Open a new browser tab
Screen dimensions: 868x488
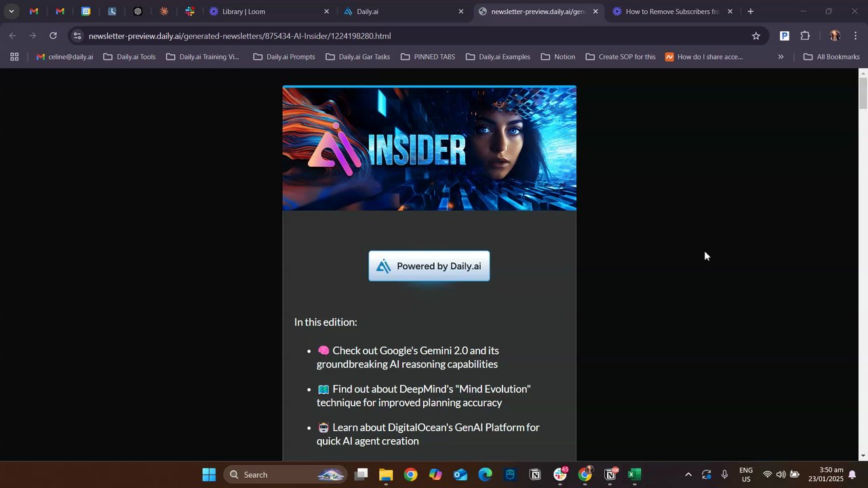(751, 12)
